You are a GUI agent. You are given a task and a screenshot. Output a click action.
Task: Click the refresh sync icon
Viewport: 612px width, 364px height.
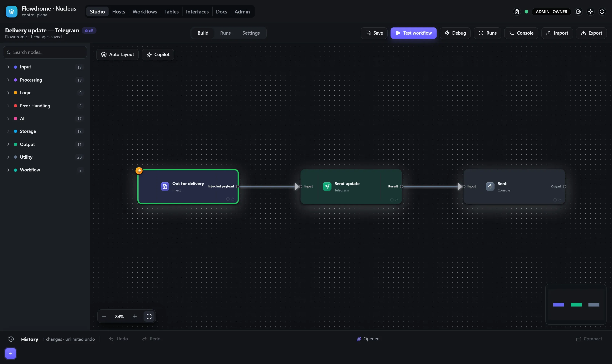[x=602, y=11]
